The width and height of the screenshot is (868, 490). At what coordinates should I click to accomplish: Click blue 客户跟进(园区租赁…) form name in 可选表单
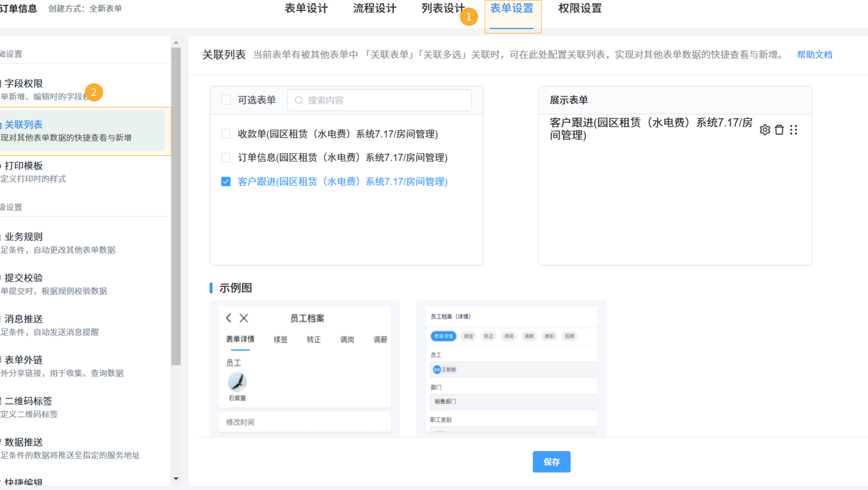[342, 182]
